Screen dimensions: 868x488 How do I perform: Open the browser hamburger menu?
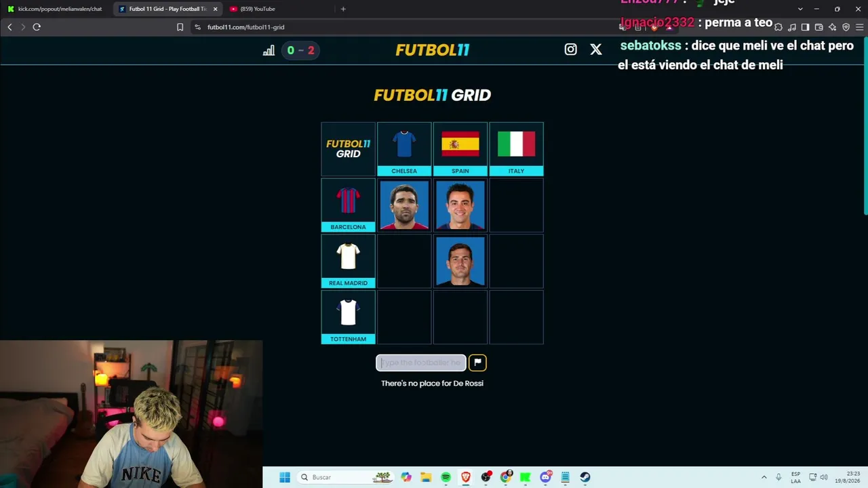pos(859,27)
